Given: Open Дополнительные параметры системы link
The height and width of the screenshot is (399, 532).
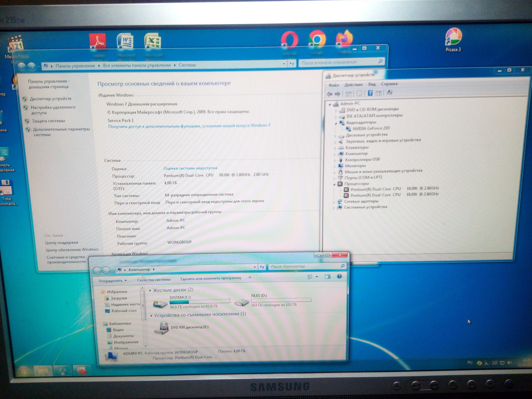Looking at the screenshot, I should [x=61, y=132].
